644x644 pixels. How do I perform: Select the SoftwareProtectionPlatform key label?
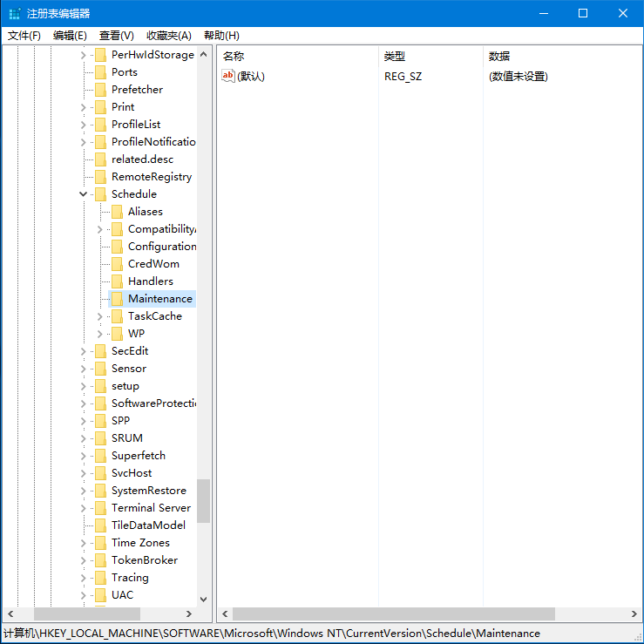[153, 403]
